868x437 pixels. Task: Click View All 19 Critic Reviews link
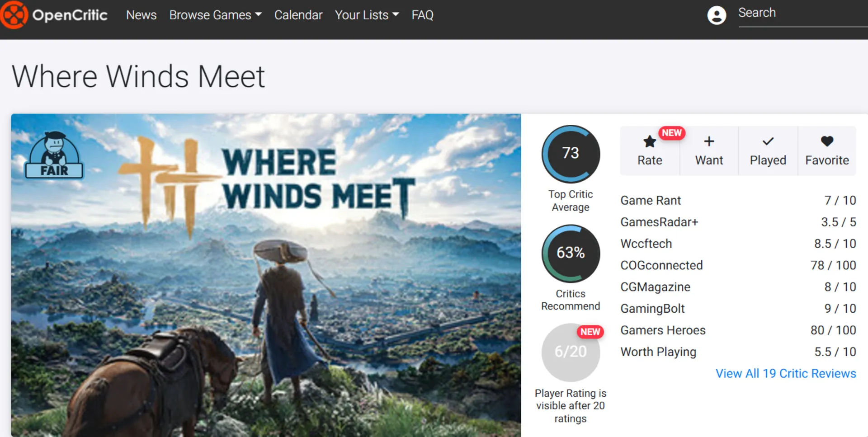[x=786, y=373]
